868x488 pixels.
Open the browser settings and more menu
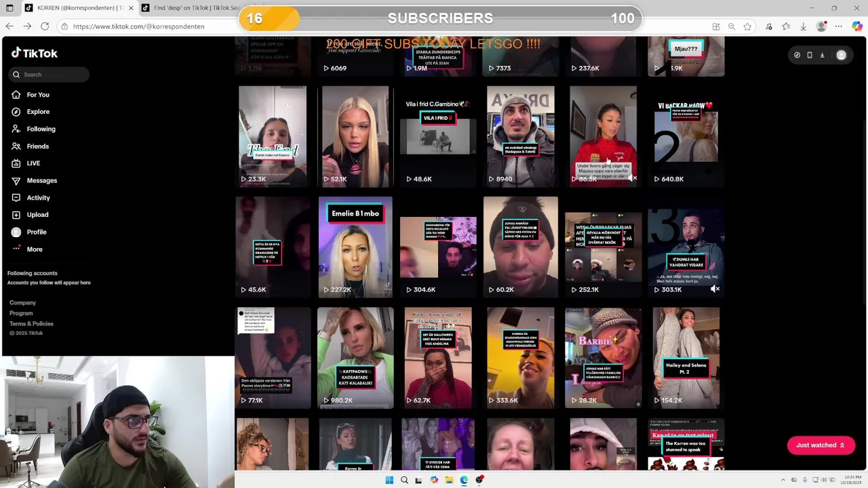click(x=839, y=26)
